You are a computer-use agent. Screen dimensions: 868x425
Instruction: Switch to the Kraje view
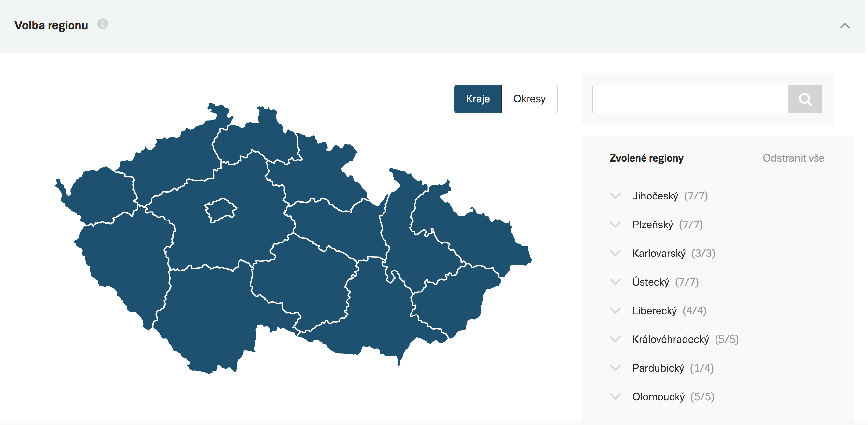(x=478, y=99)
